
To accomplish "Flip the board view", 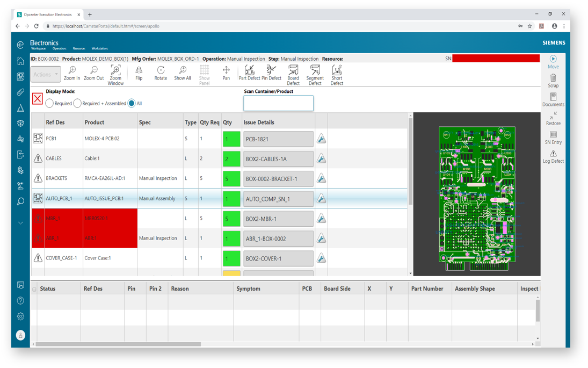I will 139,73.
